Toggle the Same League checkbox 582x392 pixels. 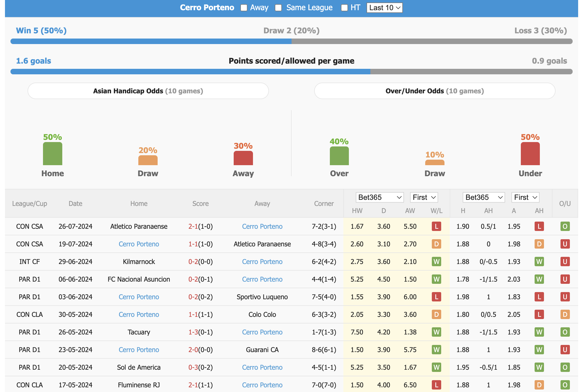(278, 8)
